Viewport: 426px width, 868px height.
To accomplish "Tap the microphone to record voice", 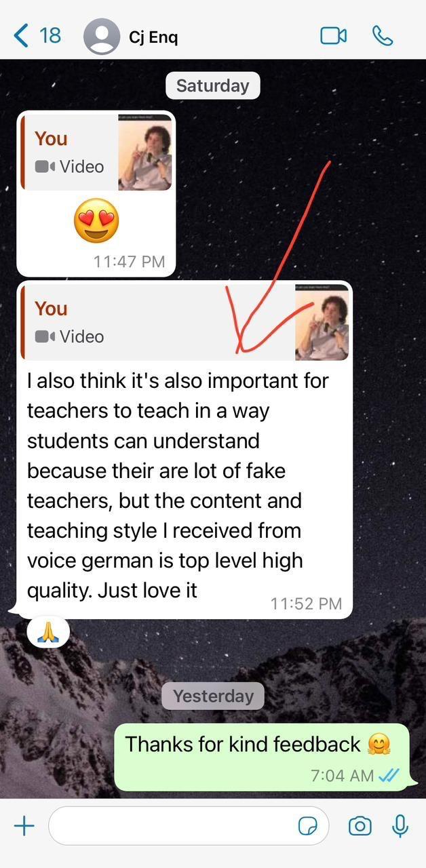I will tap(400, 825).
